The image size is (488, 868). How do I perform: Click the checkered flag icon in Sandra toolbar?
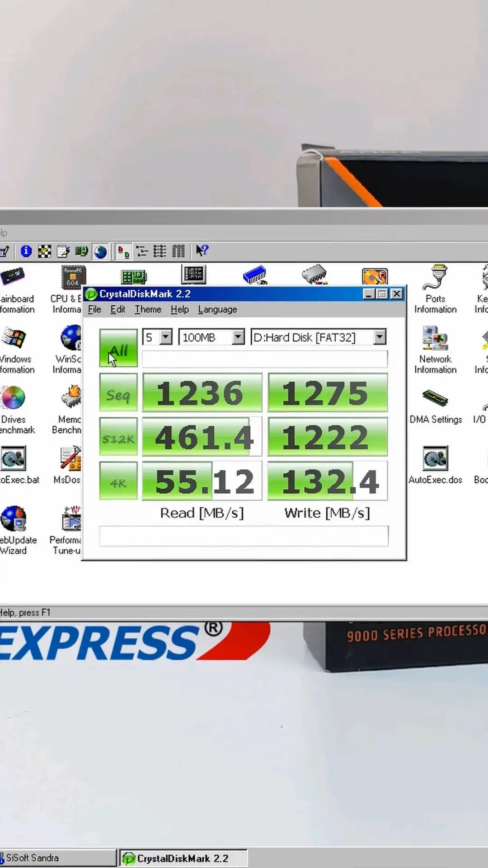coord(44,251)
